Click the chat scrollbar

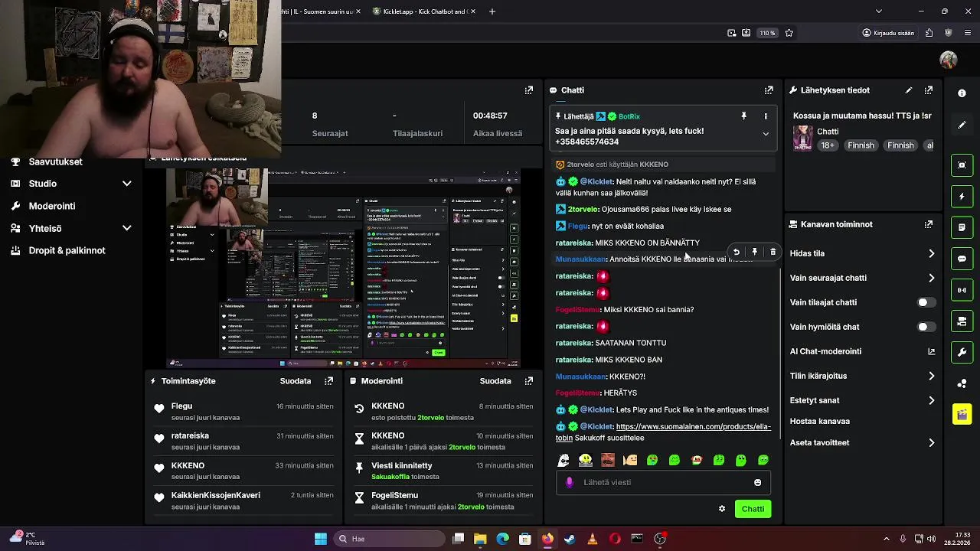(779, 352)
